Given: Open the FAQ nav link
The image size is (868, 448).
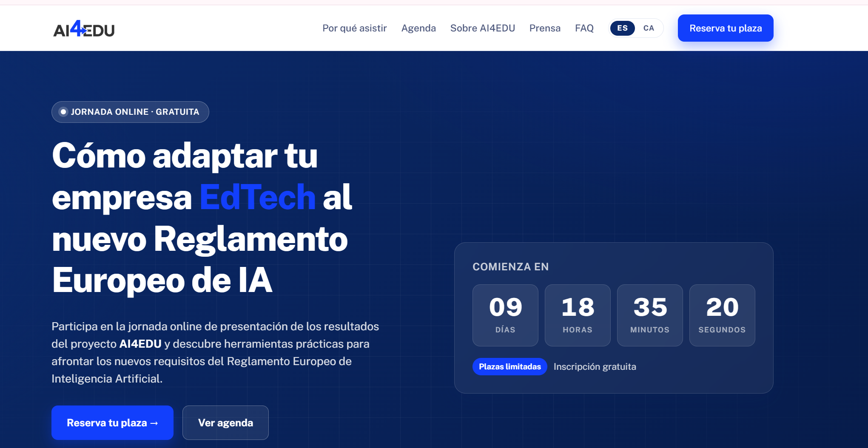Looking at the screenshot, I should coord(584,28).
